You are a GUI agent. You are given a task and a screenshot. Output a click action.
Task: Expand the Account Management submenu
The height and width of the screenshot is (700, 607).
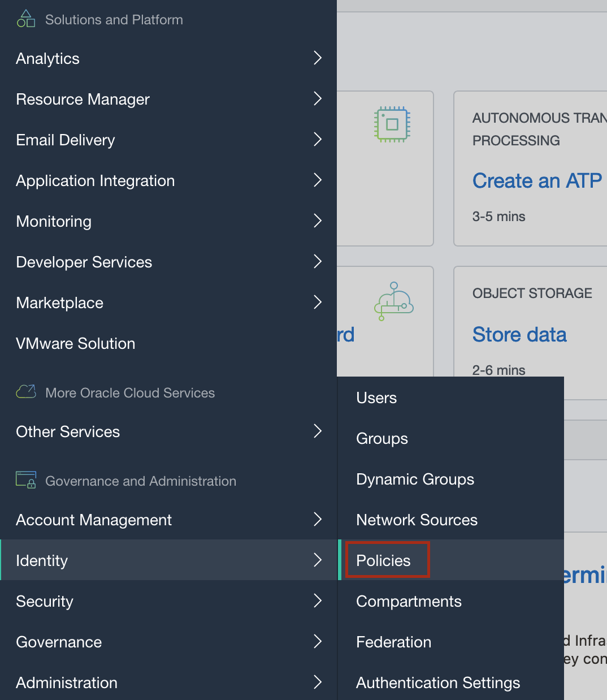318,520
